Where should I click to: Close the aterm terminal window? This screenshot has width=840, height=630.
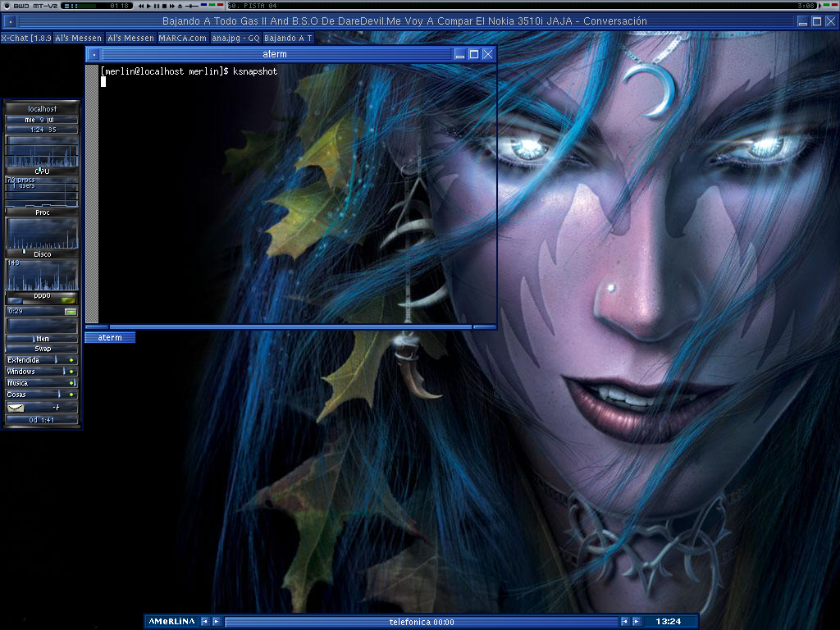487,54
